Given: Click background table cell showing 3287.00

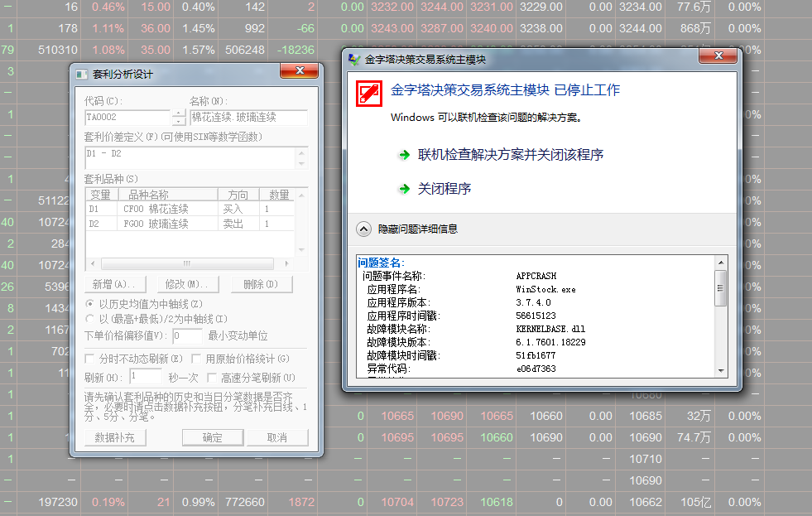Looking at the screenshot, I should point(442,28).
